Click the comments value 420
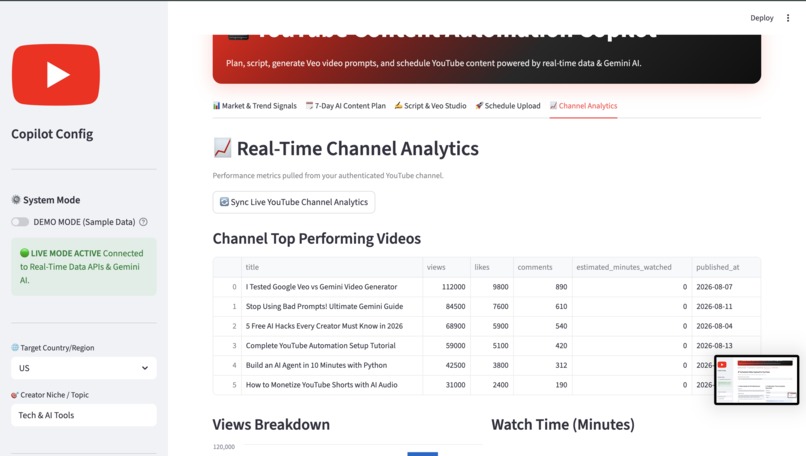806x456 pixels. (x=561, y=345)
